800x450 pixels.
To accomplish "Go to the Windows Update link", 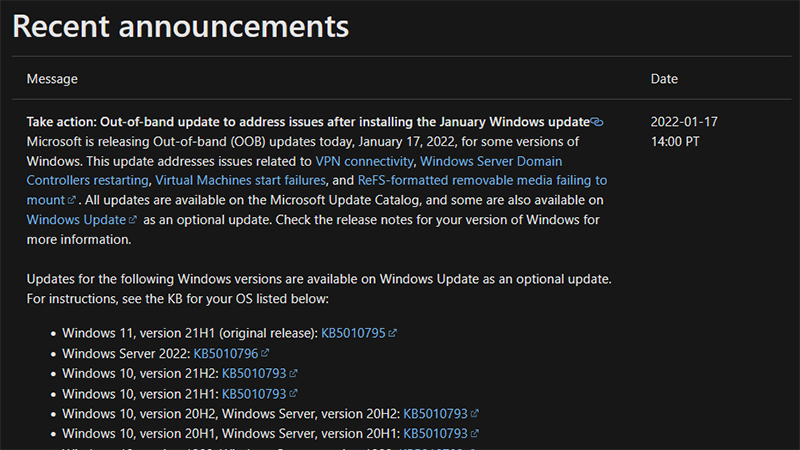I will [x=76, y=219].
